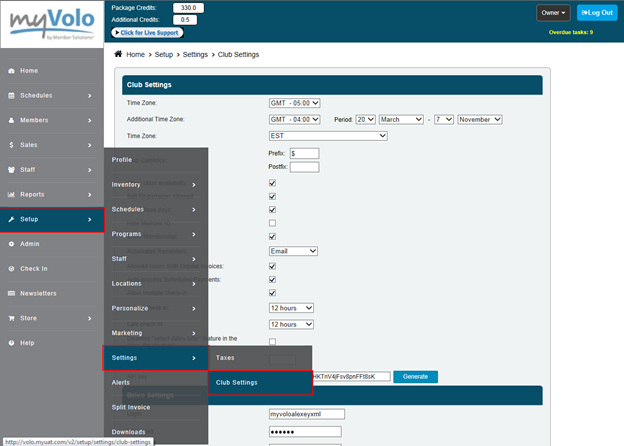Open Check In via its sidebar icon
The width and height of the screenshot is (624, 446).
pyautogui.click(x=10, y=269)
